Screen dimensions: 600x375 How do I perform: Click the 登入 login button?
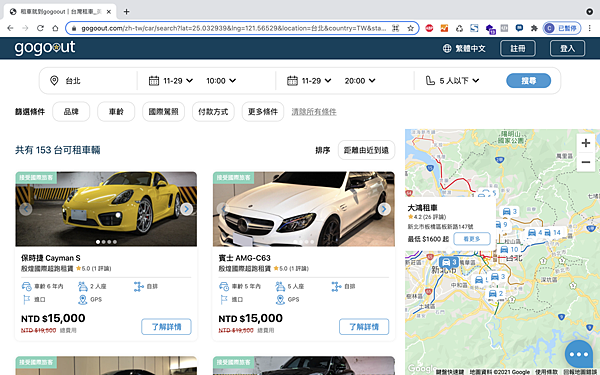pyautogui.click(x=567, y=49)
